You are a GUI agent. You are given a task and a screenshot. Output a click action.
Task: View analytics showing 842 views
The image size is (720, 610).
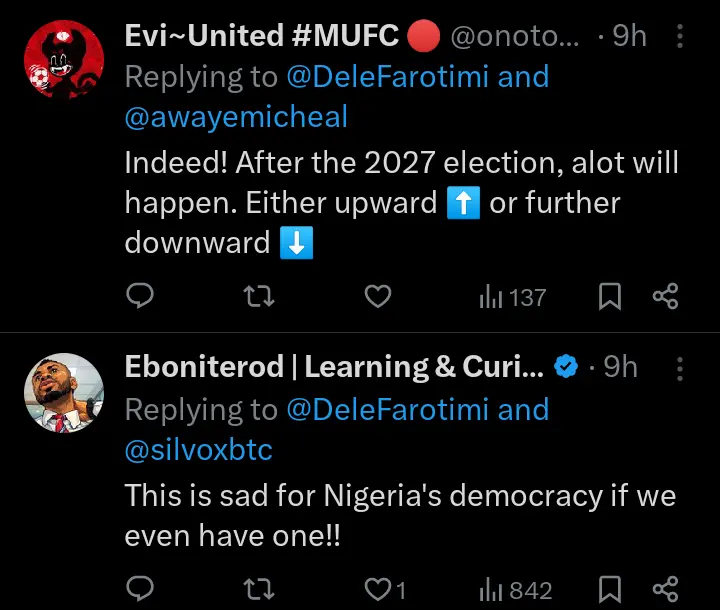(516, 589)
